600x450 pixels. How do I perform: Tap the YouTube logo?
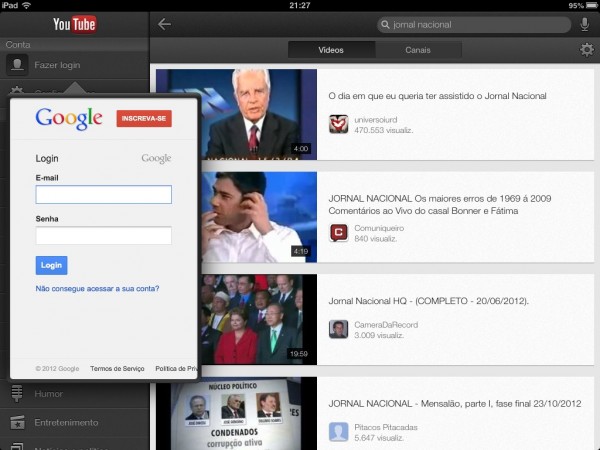[x=75, y=24]
